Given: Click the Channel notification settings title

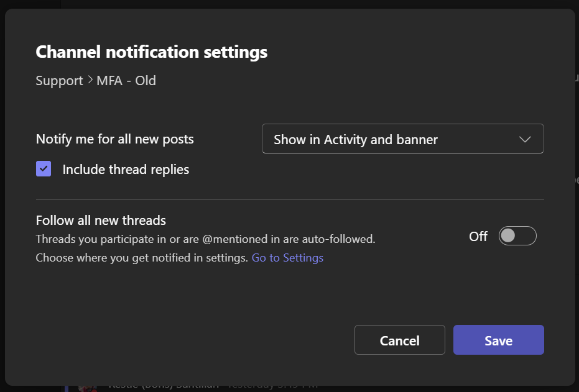Looking at the screenshot, I should click(151, 52).
